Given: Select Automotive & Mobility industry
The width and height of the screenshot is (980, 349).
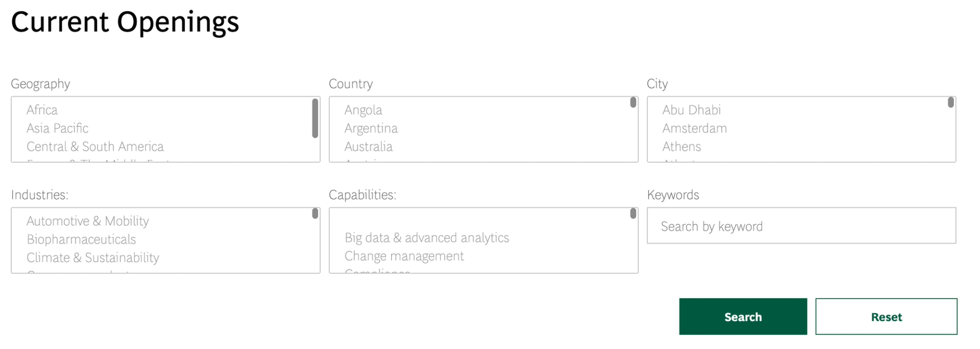Looking at the screenshot, I should 87,221.
